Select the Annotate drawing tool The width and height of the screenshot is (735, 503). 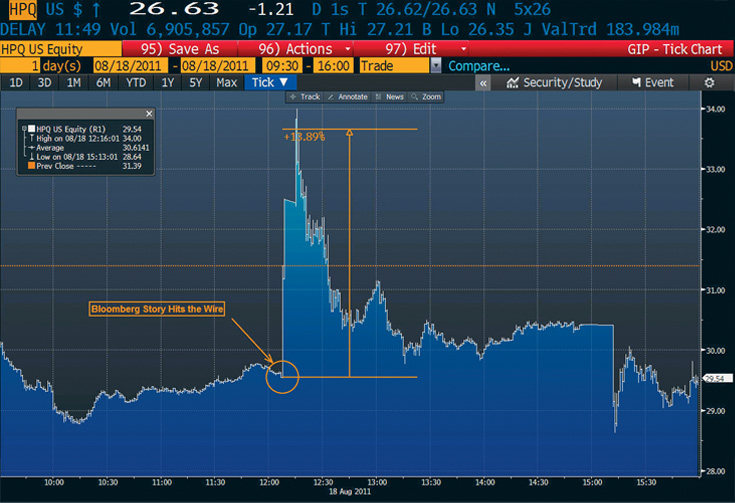345,97
